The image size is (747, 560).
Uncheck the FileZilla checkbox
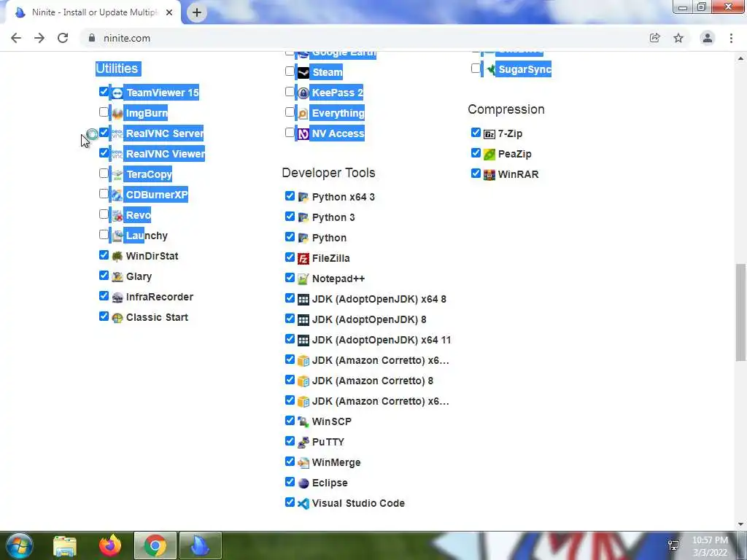click(290, 257)
